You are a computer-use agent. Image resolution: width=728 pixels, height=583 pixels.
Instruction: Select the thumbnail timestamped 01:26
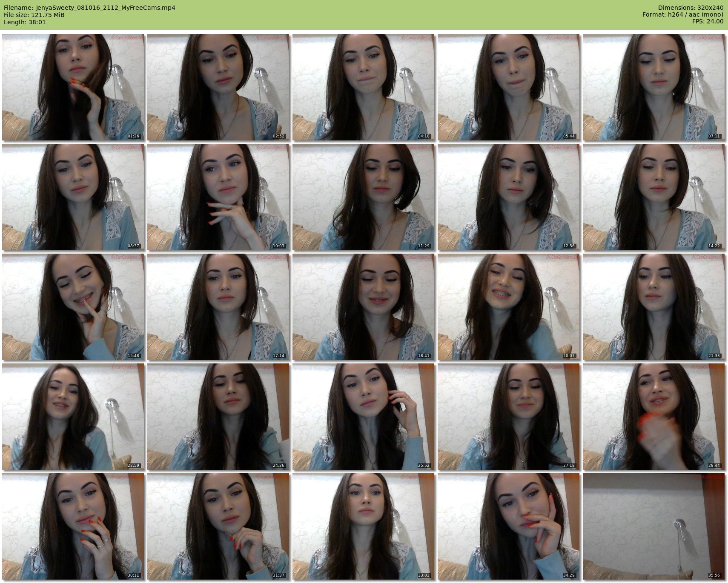(73, 87)
